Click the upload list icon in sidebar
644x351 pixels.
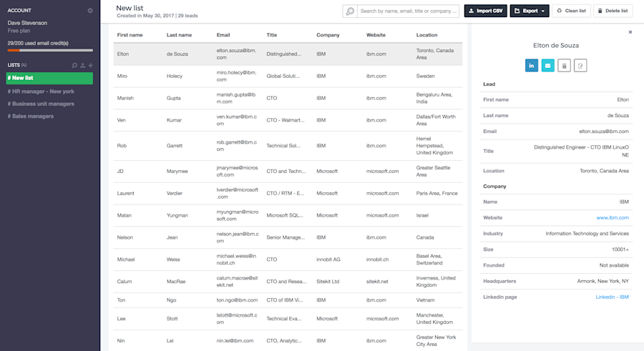(82, 65)
